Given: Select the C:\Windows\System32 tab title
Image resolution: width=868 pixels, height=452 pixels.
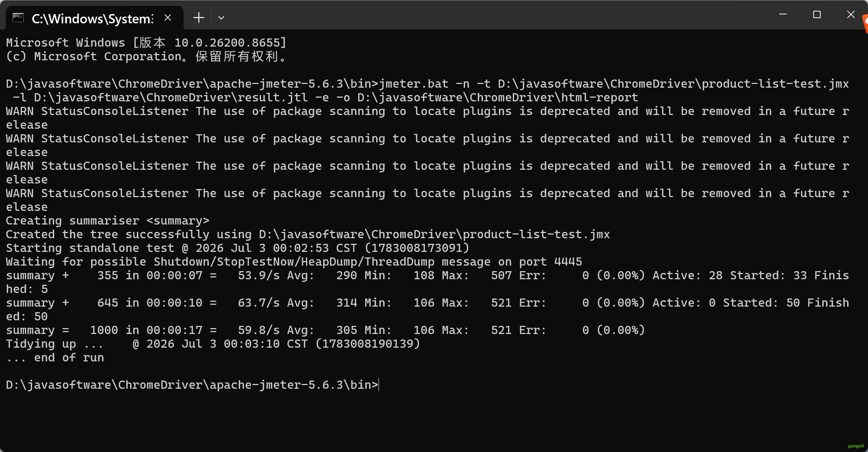Looking at the screenshot, I should [x=92, y=18].
